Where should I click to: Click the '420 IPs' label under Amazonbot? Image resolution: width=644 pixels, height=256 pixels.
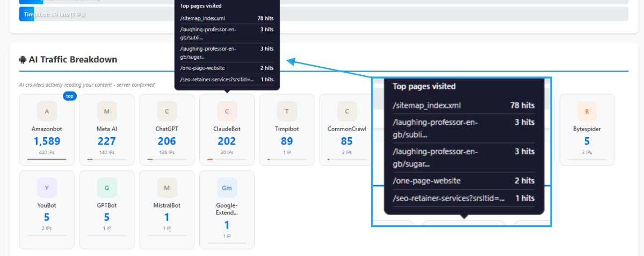coord(47,152)
